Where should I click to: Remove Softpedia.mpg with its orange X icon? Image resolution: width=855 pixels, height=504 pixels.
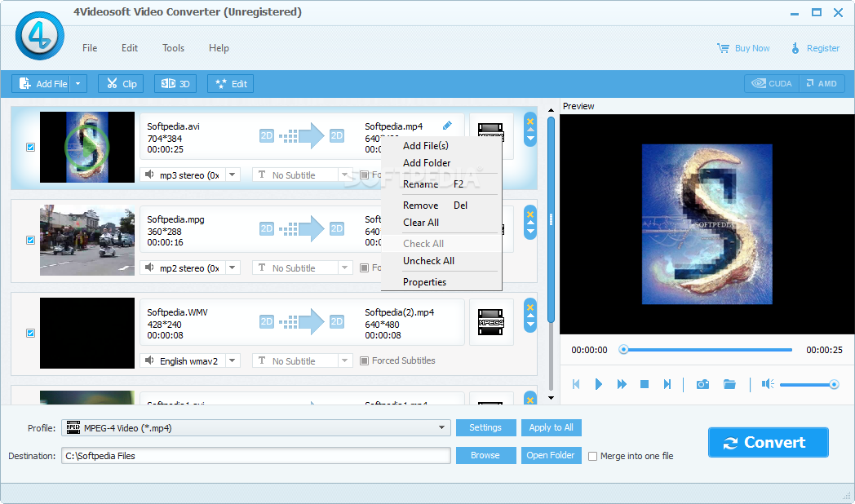tap(530, 214)
